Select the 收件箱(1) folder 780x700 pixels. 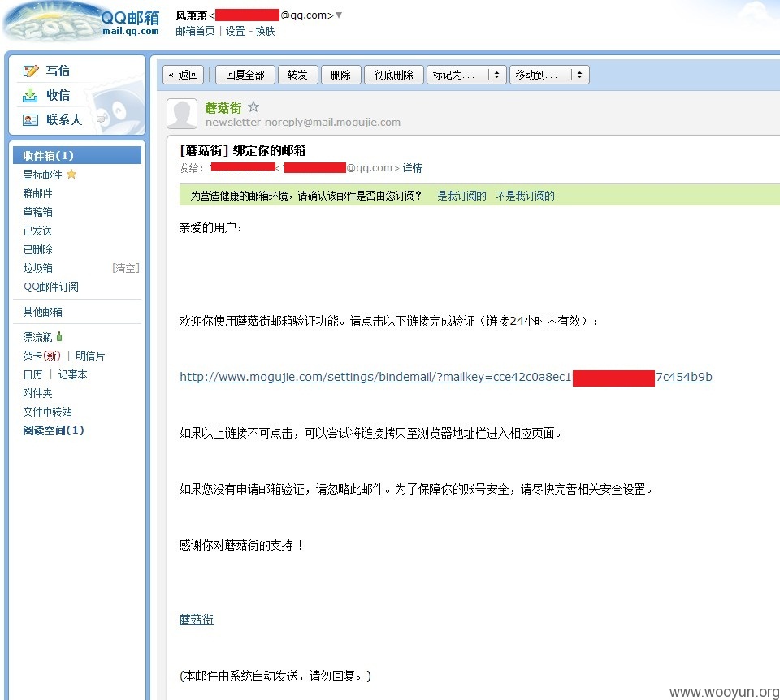77,156
